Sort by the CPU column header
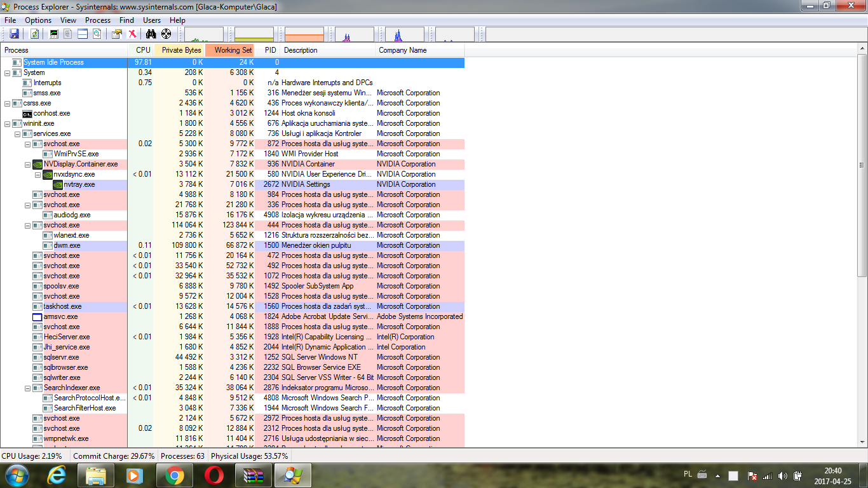Image resolution: width=868 pixels, height=488 pixels. point(140,50)
